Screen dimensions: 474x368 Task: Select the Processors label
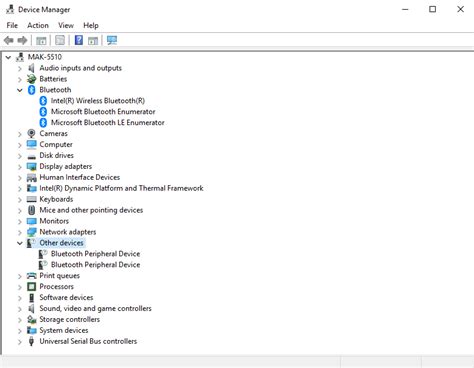tap(56, 287)
